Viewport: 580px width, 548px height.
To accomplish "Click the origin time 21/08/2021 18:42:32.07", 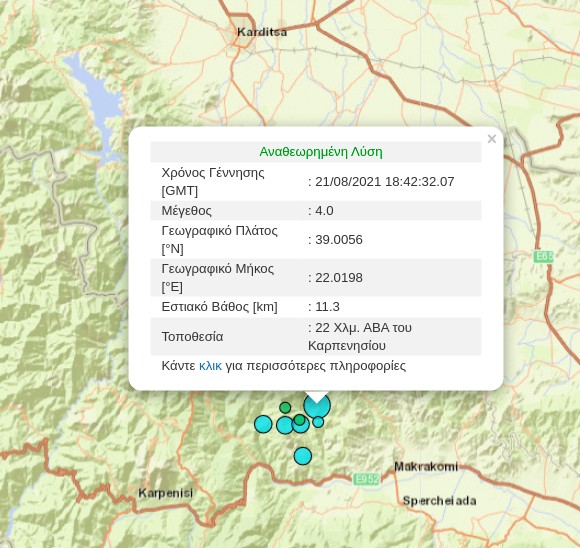I will [x=385, y=182].
